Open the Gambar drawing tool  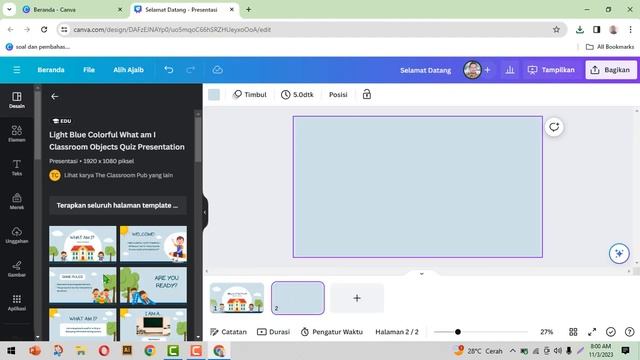(x=17, y=269)
